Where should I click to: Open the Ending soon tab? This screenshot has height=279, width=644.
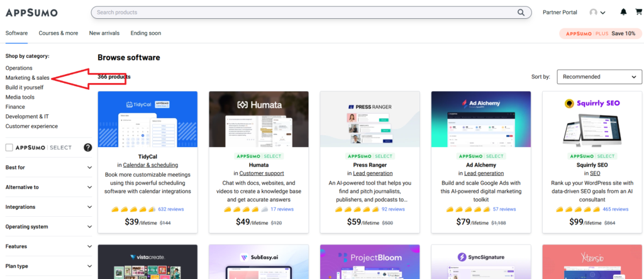(x=146, y=33)
